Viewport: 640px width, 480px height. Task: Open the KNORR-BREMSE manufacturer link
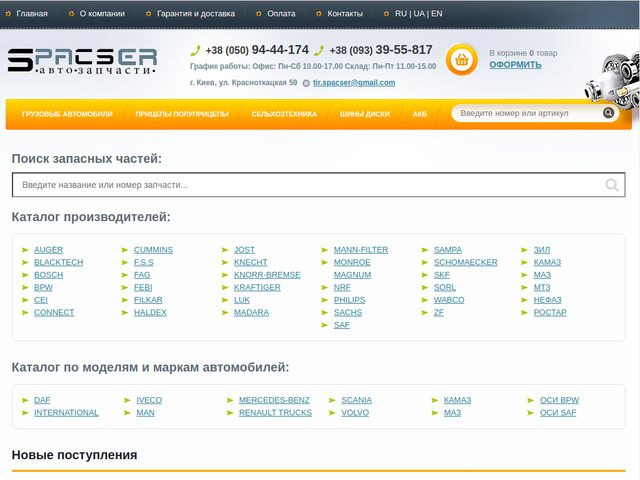(267, 275)
